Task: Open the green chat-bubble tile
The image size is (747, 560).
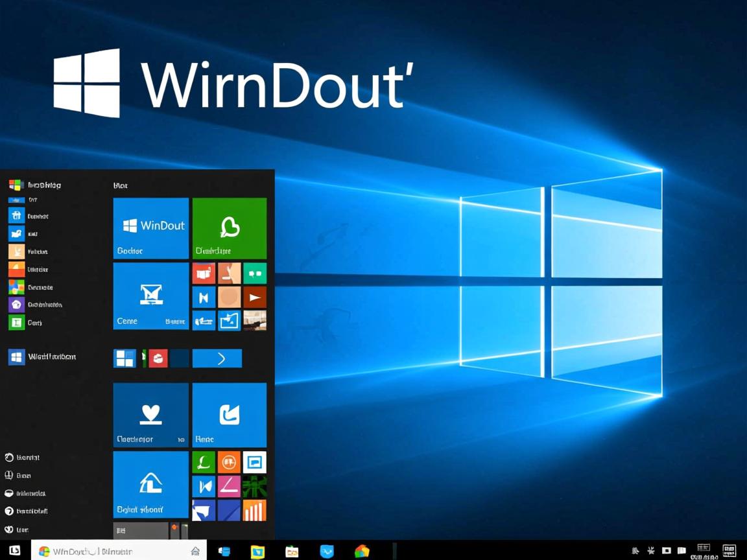Action: (x=230, y=228)
